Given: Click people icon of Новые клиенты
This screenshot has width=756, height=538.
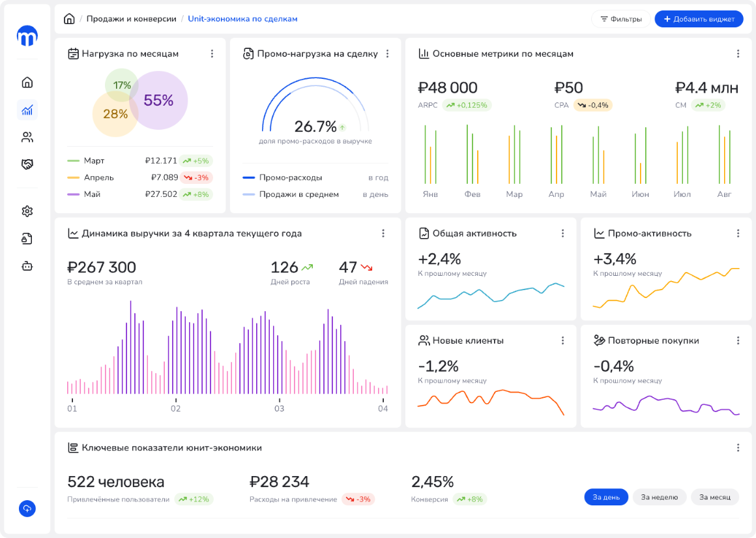Looking at the screenshot, I should click(424, 340).
